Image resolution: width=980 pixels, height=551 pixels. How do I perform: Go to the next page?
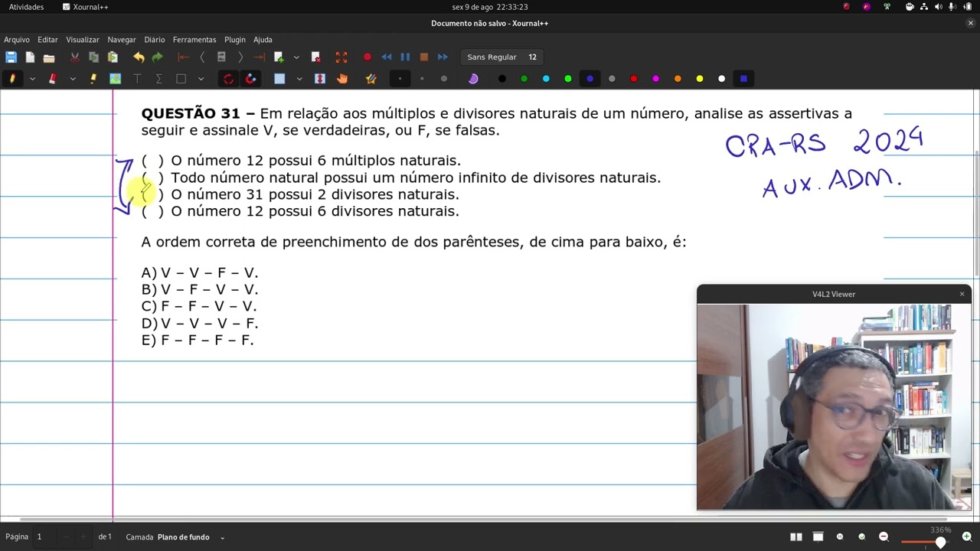tap(240, 57)
